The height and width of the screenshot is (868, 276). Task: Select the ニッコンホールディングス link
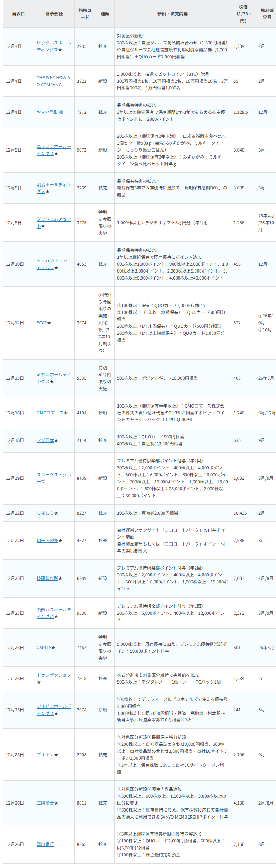pos(54,147)
